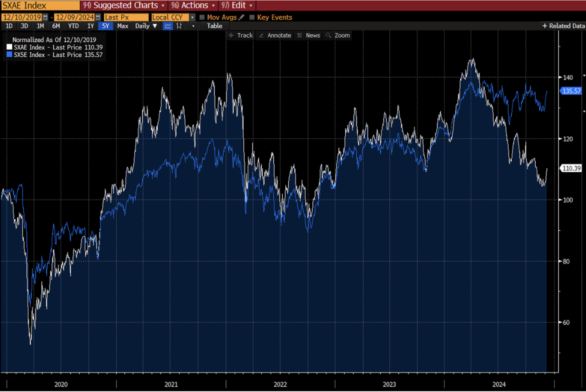Select the Max time range
This screenshot has height=392, width=586.
(122, 26)
